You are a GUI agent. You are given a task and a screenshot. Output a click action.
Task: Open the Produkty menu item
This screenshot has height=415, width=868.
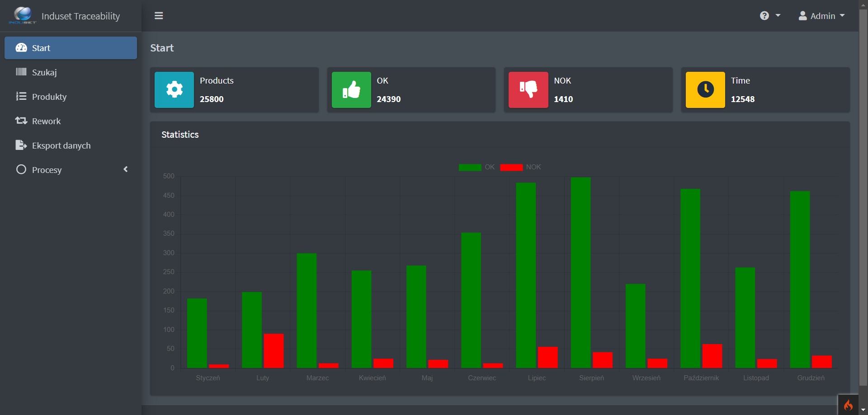click(x=49, y=97)
